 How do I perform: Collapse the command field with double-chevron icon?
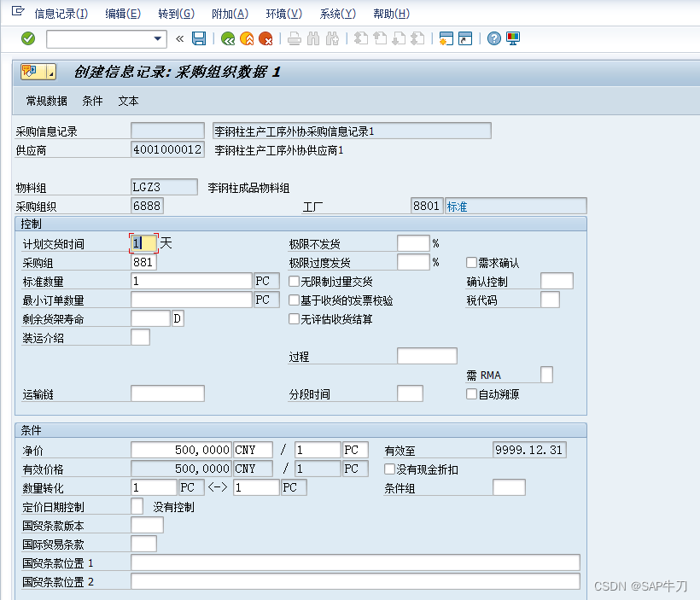pyautogui.click(x=180, y=39)
